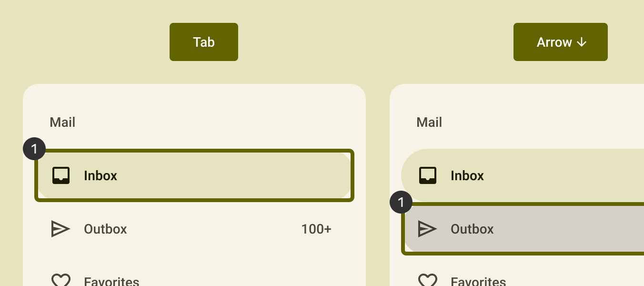Open Favorites in the right navigation list
This screenshot has width=644, height=286.
click(x=478, y=281)
